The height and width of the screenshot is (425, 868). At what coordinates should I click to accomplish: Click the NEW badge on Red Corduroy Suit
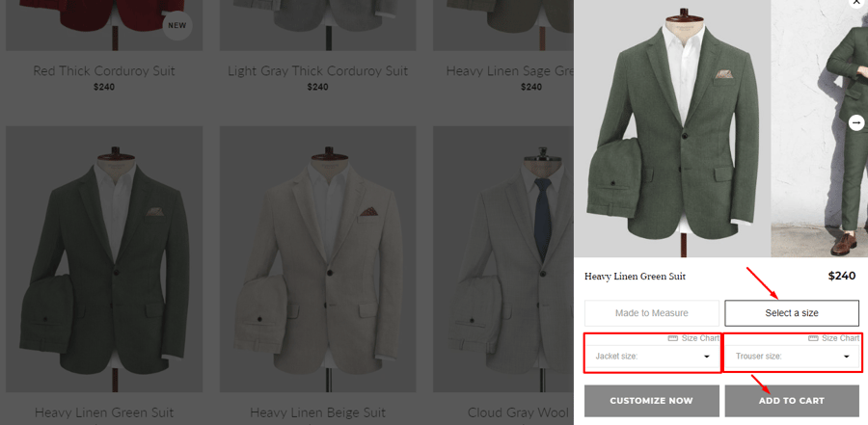177,25
